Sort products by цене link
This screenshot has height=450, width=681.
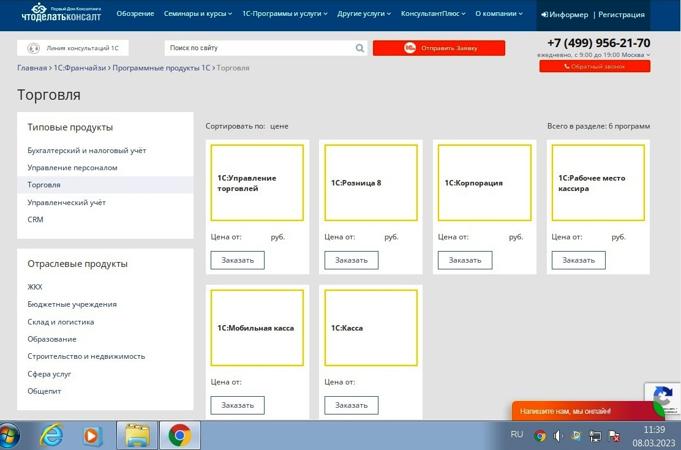[279, 126]
